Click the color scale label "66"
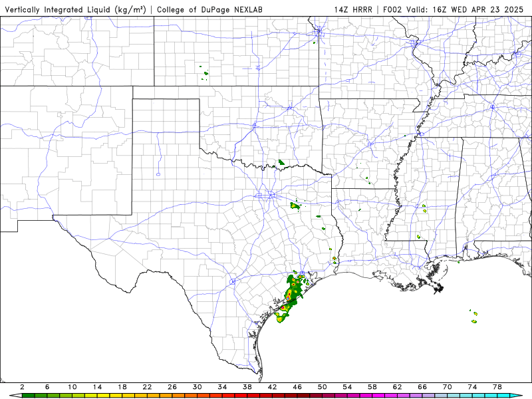The image size is (532, 399). 422,387
